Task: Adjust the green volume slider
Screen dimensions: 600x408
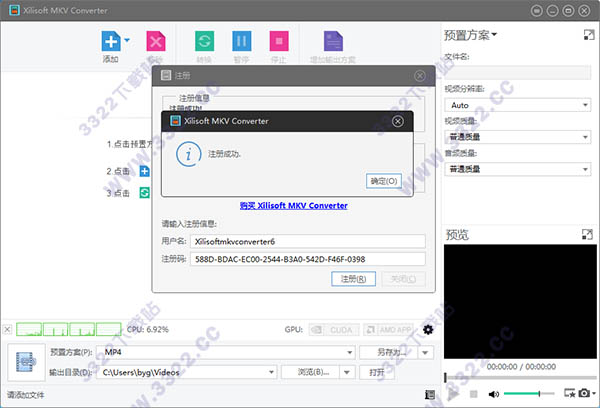Action: (x=529, y=393)
